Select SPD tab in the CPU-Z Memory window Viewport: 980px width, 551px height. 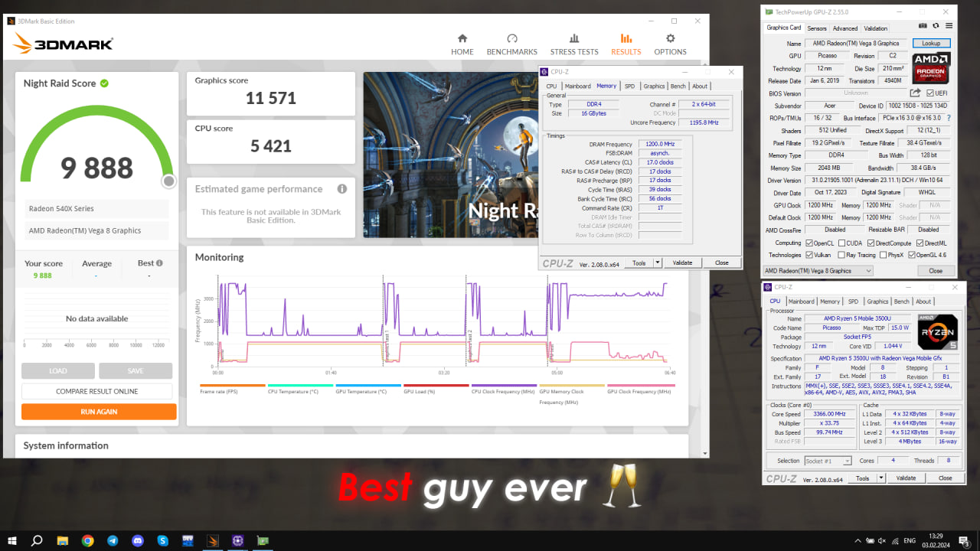click(629, 86)
